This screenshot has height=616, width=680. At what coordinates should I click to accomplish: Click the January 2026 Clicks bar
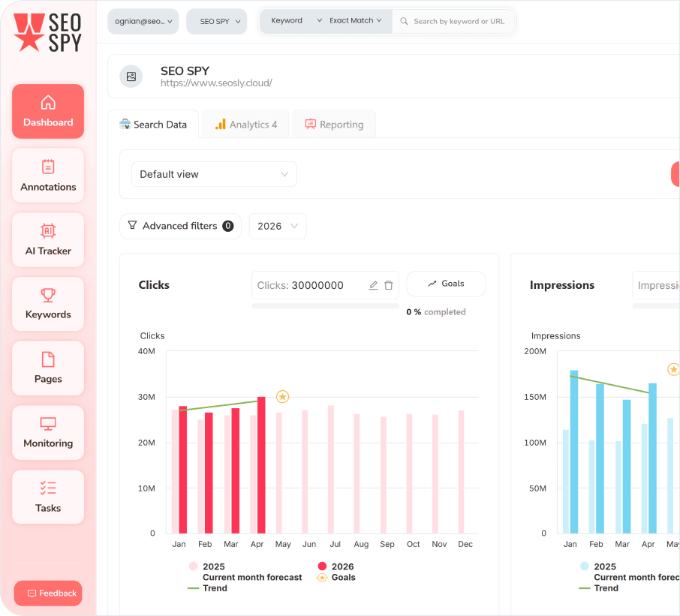(x=183, y=470)
